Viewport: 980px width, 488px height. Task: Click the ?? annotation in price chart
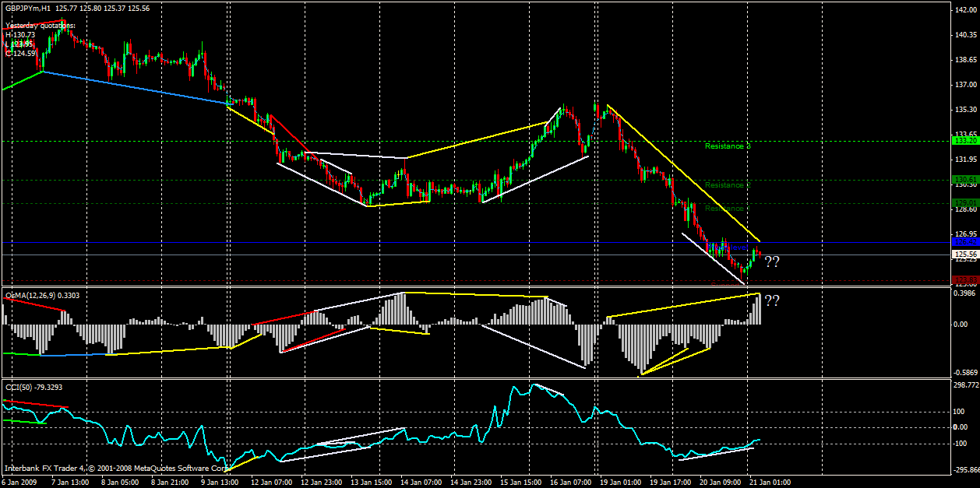tap(772, 262)
